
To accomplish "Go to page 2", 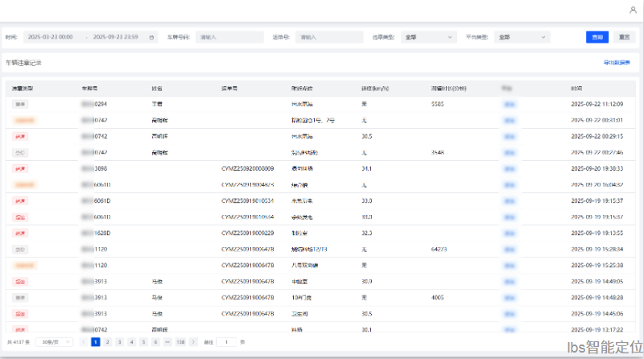I will pos(108,342).
